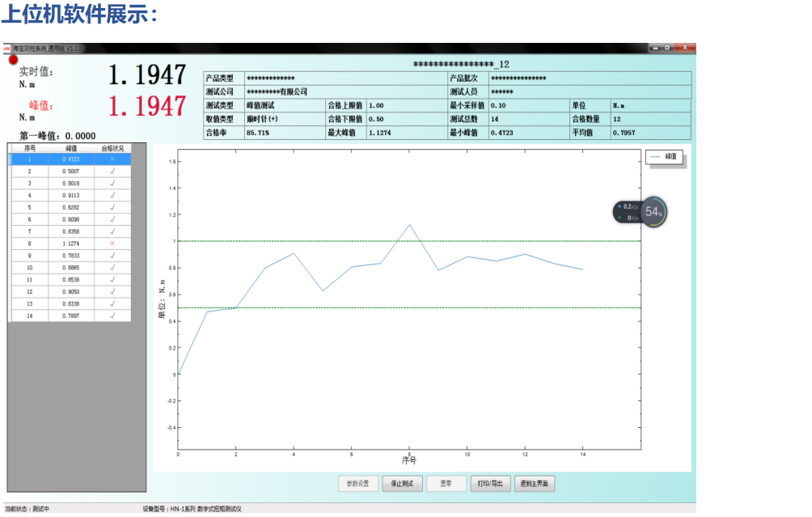Maximize the application window

667,48
